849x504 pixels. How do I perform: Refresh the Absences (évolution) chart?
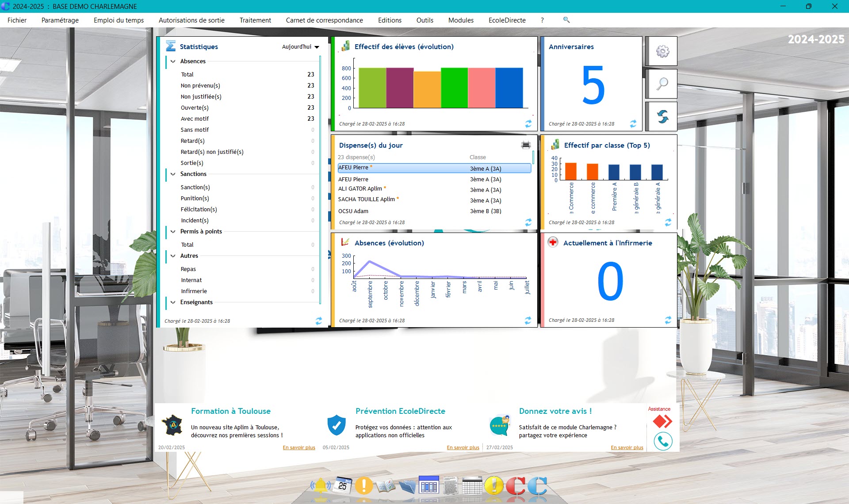coord(528,321)
